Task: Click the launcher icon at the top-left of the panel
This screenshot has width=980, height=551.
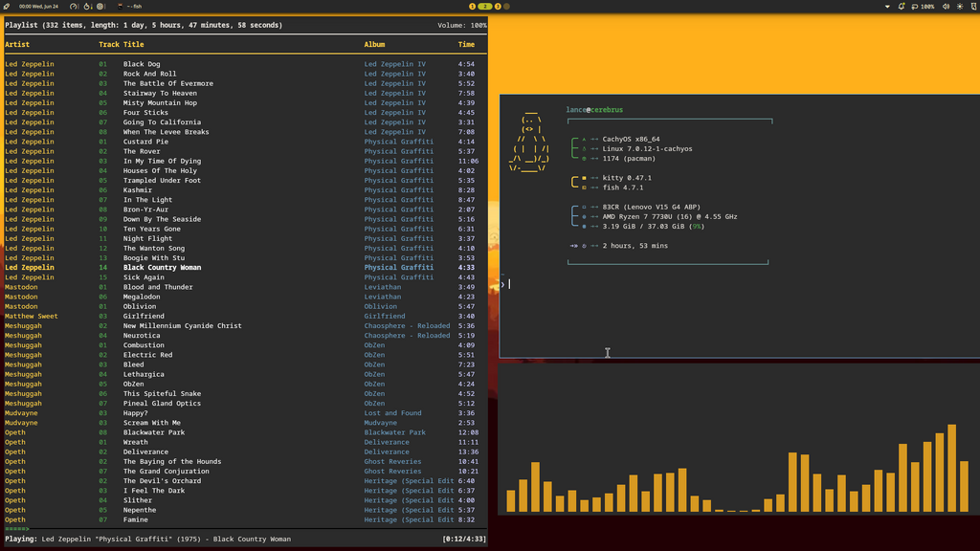Action: click(7, 7)
